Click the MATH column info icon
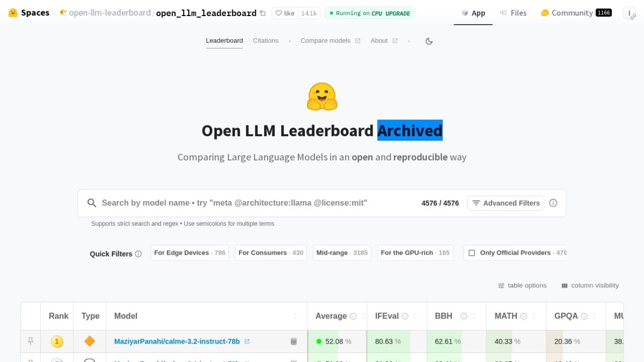 [524, 316]
